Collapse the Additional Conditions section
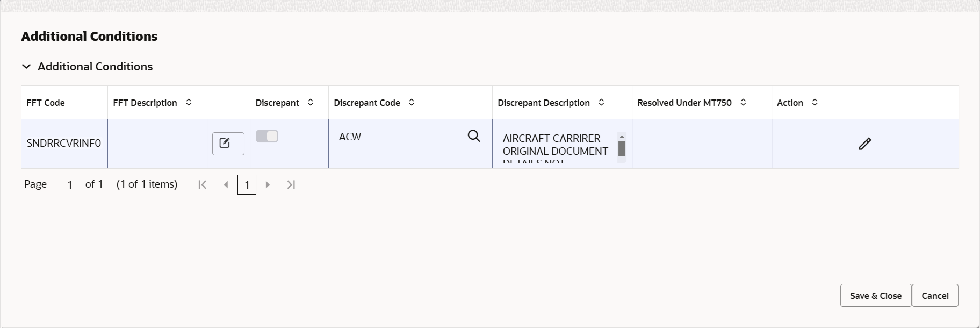The image size is (980, 328). tap(26, 67)
